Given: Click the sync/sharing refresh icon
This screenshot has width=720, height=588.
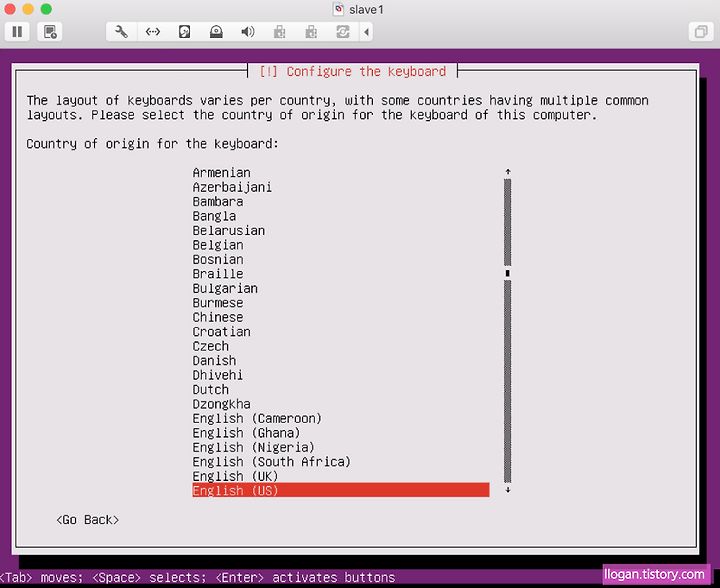Looking at the screenshot, I should pyautogui.click(x=343, y=32).
